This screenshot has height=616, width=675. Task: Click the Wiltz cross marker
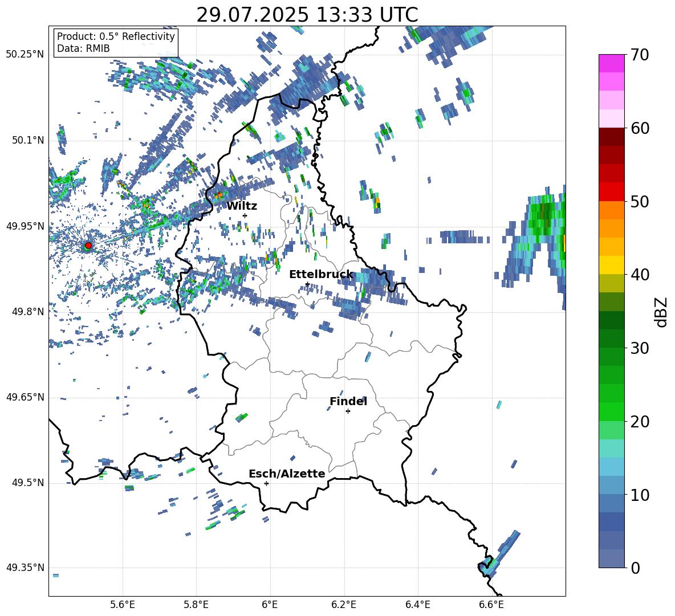click(245, 215)
